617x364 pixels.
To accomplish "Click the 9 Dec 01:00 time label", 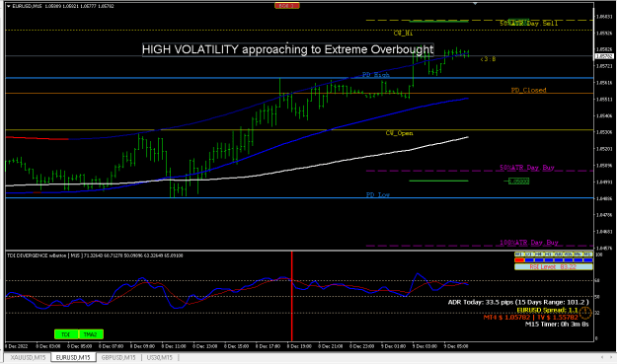I will coord(393,346).
